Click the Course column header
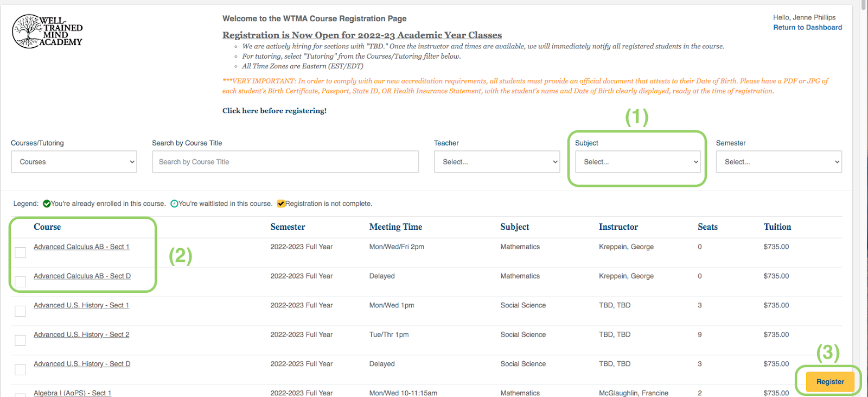 (x=47, y=227)
